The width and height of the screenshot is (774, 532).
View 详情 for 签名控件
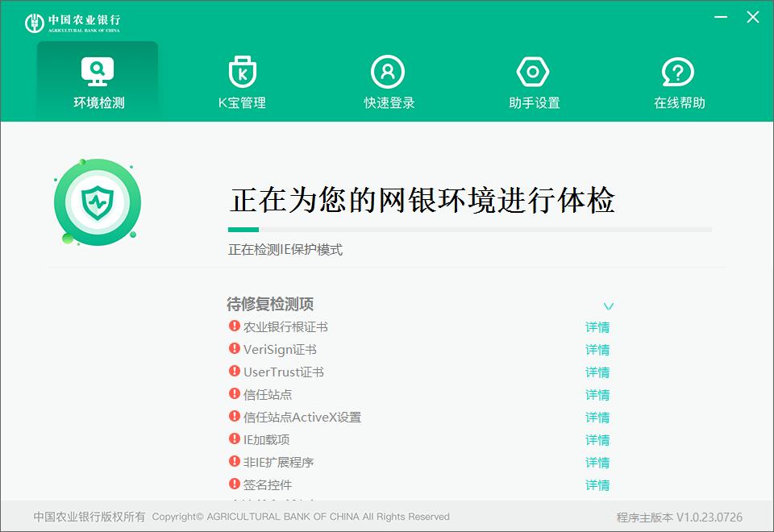[x=597, y=485]
